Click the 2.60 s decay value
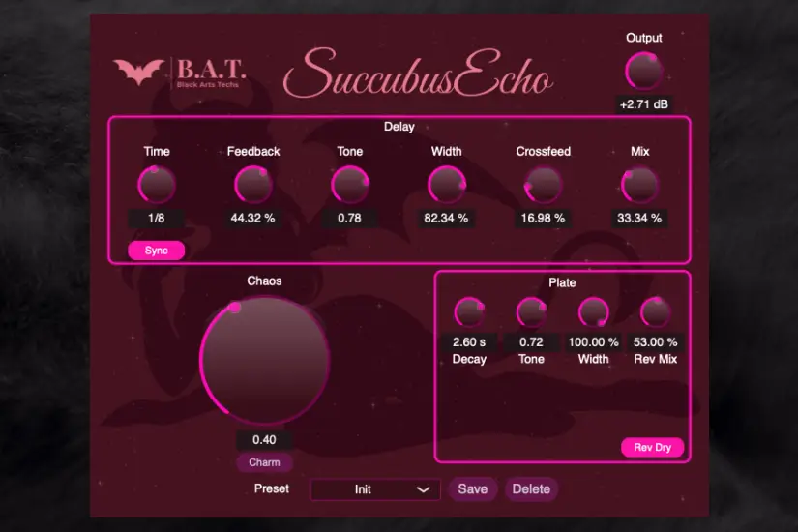The width and height of the screenshot is (798, 532). [x=469, y=342]
